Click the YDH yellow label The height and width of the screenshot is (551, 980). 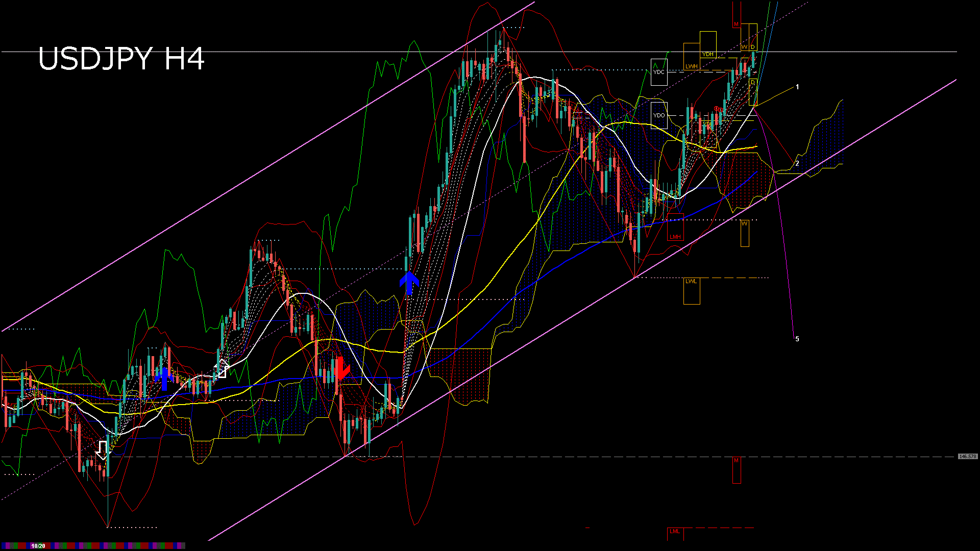pos(707,54)
